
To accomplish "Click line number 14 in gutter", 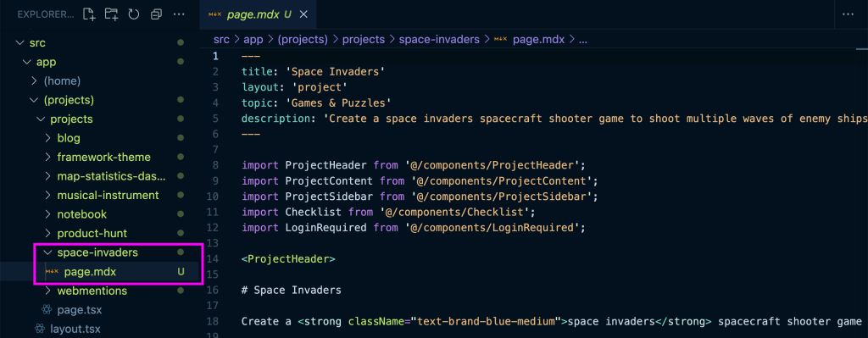I will [x=213, y=259].
